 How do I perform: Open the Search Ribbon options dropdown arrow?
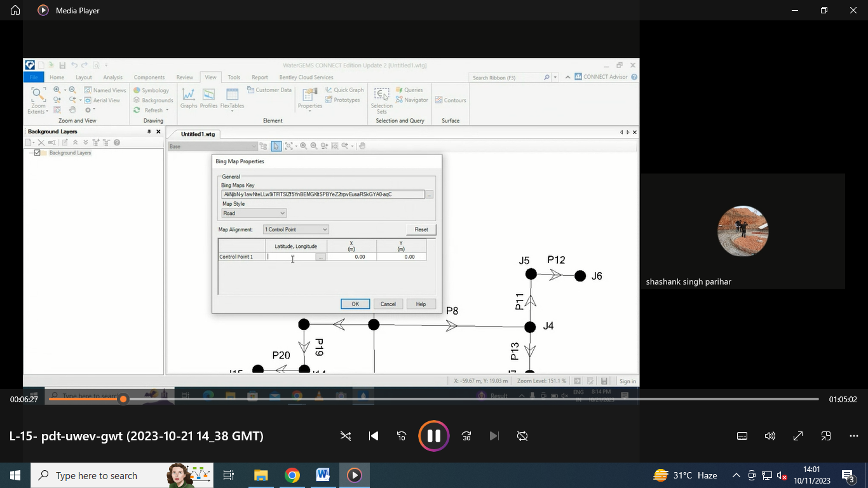click(x=555, y=78)
